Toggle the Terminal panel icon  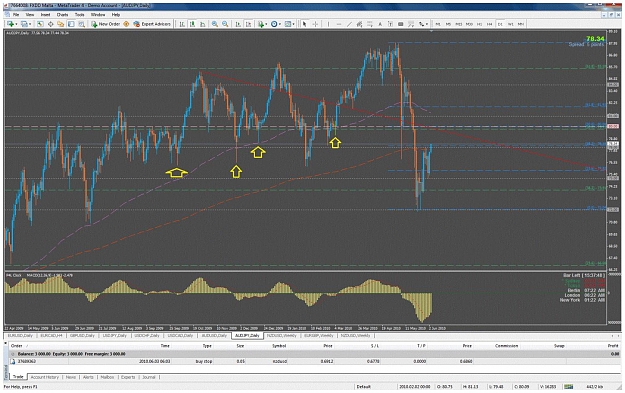[71, 24]
